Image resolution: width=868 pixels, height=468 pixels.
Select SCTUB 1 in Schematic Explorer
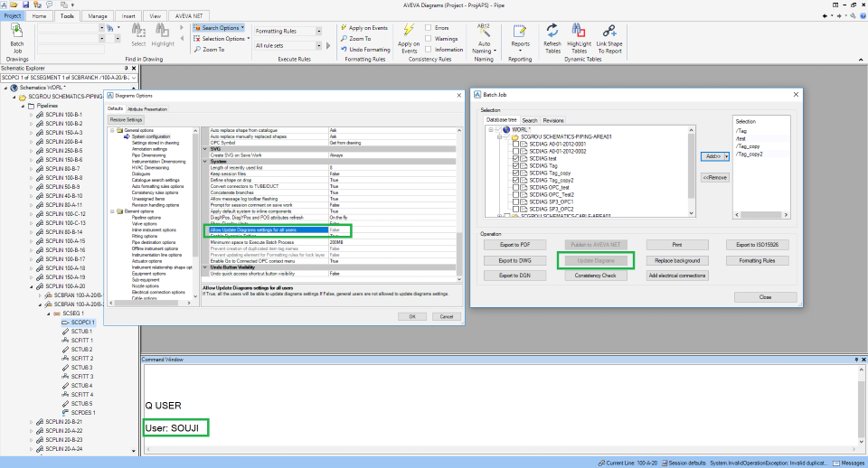(81, 331)
